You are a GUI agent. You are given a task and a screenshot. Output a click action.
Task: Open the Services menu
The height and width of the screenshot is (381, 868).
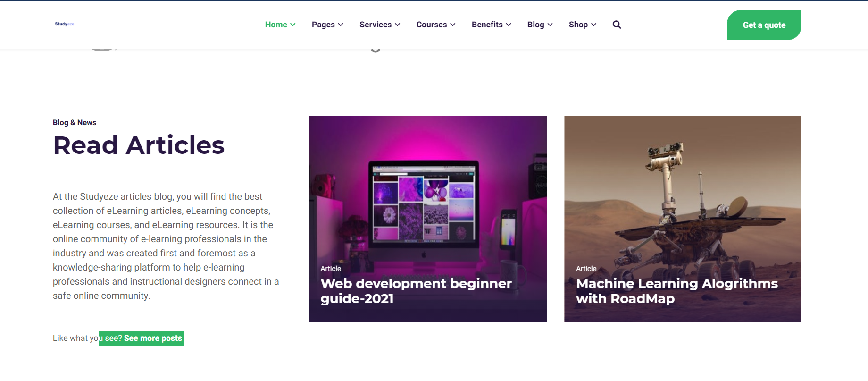coord(380,25)
